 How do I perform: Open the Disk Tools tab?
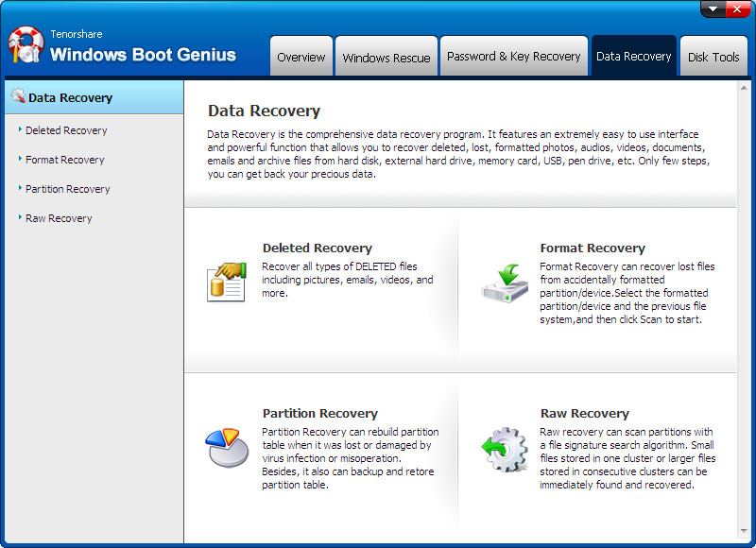click(x=713, y=57)
